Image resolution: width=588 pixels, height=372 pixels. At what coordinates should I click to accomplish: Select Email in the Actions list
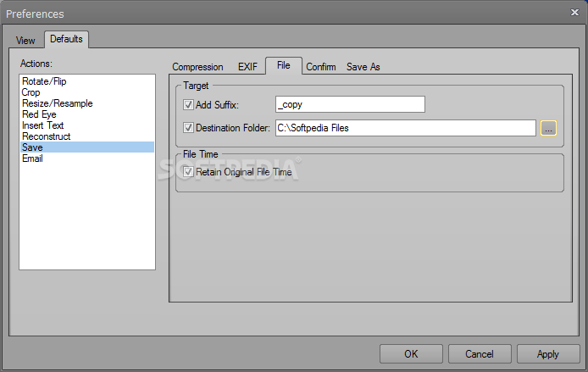click(x=87, y=158)
